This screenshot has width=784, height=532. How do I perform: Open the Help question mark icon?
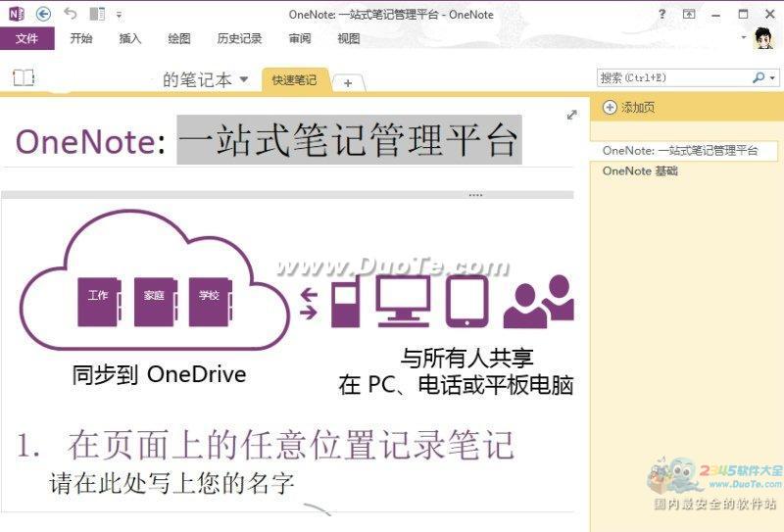pyautogui.click(x=662, y=14)
